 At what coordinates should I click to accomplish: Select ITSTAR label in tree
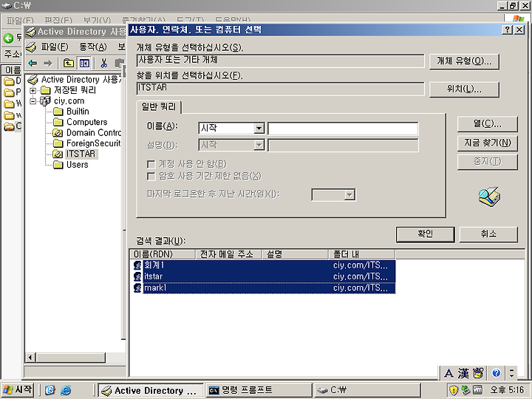pos(81,154)
